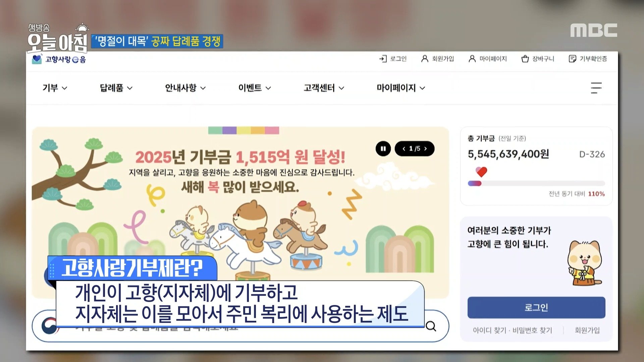Image resolution: width=644 pixels, height=362 pixels.
Task: Click the 고향사랑e음 logo
Action: pos(59,59)
